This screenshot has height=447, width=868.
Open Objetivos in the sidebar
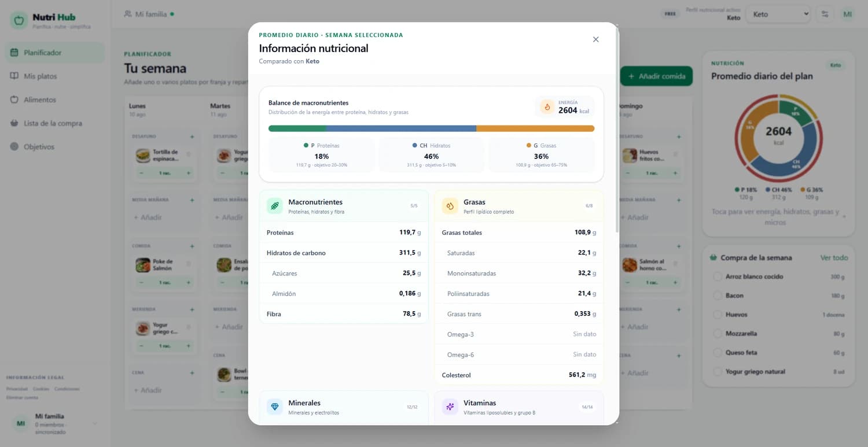pyautogui.click(x=55, y=147)
